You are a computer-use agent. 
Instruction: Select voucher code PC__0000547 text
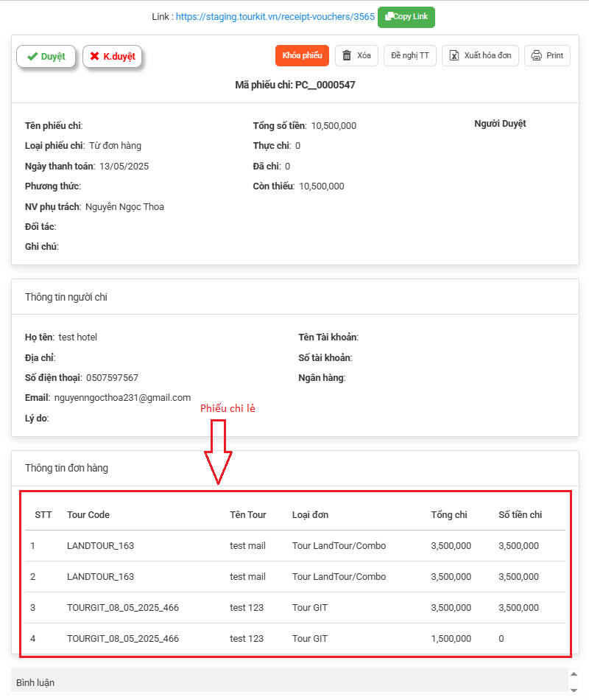pos(325,85)
